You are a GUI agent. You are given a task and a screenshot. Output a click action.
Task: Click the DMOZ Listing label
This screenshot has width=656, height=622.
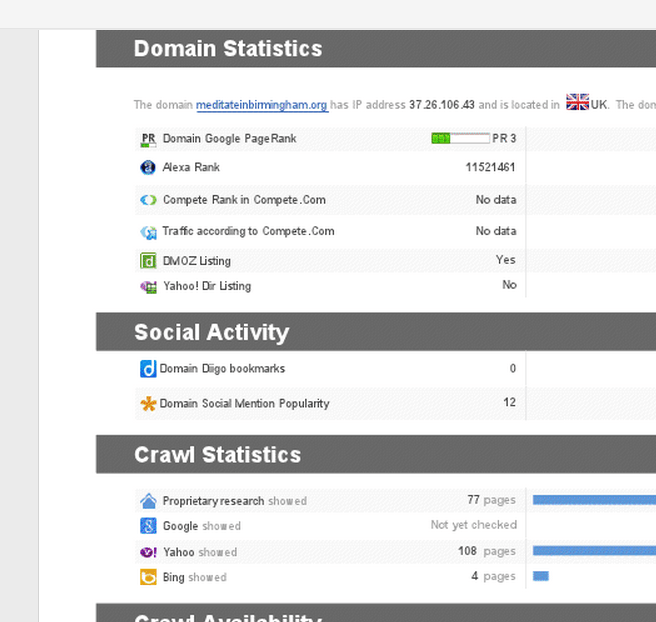coord(197,261)
